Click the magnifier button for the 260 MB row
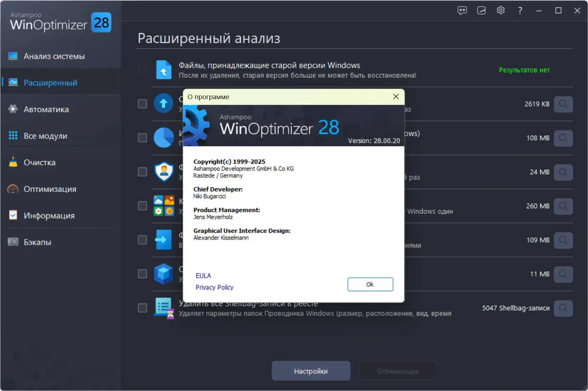This screenshot has height=391, width=588. (563, 206)
